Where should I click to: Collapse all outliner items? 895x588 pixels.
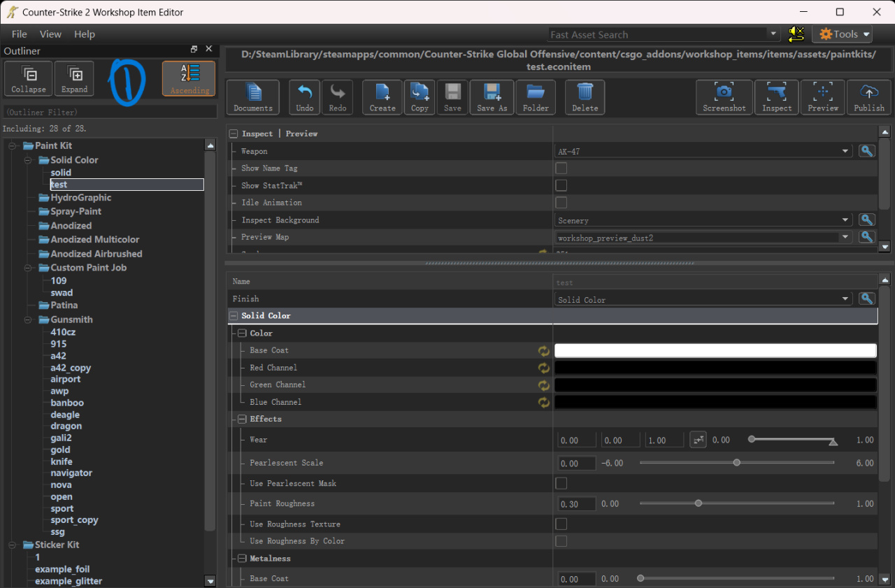29,78
